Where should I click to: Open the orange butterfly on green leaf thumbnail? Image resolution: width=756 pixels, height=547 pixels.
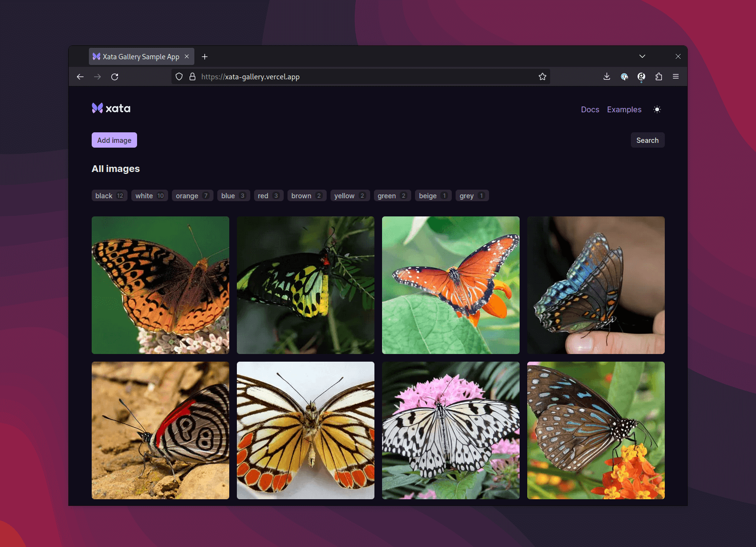pos(451,285)
